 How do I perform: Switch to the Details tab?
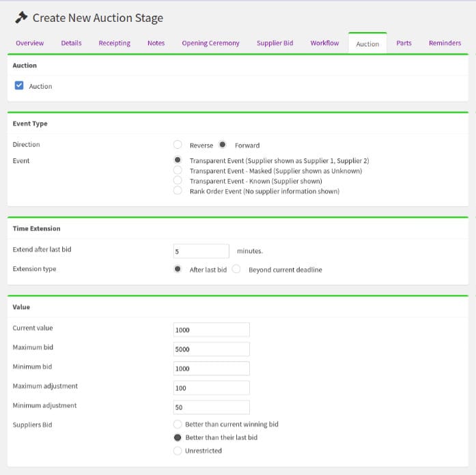[71, 43]
